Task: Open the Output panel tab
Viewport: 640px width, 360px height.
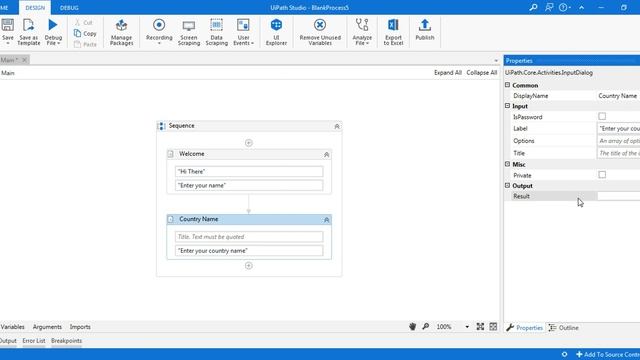Action: point(8,340)
